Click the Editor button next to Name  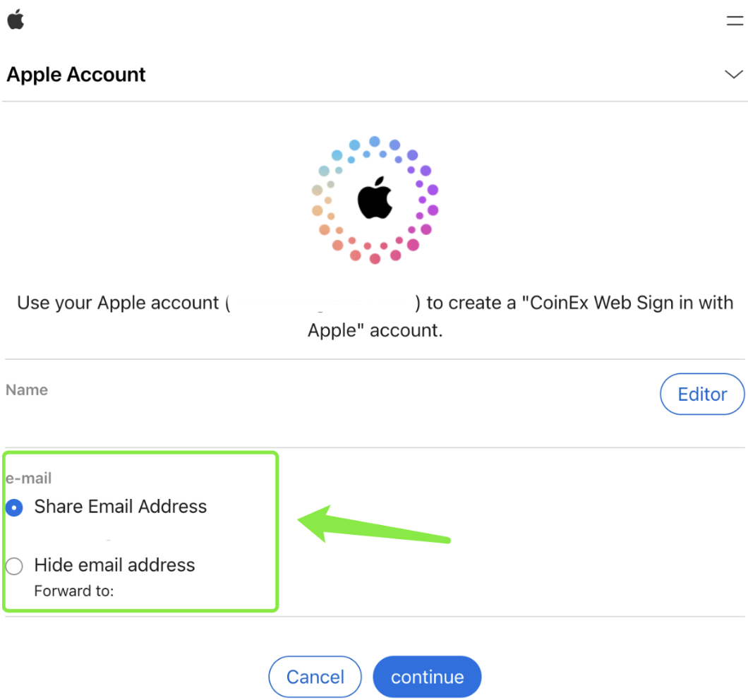pyautogui.click(x=702, y=394)
